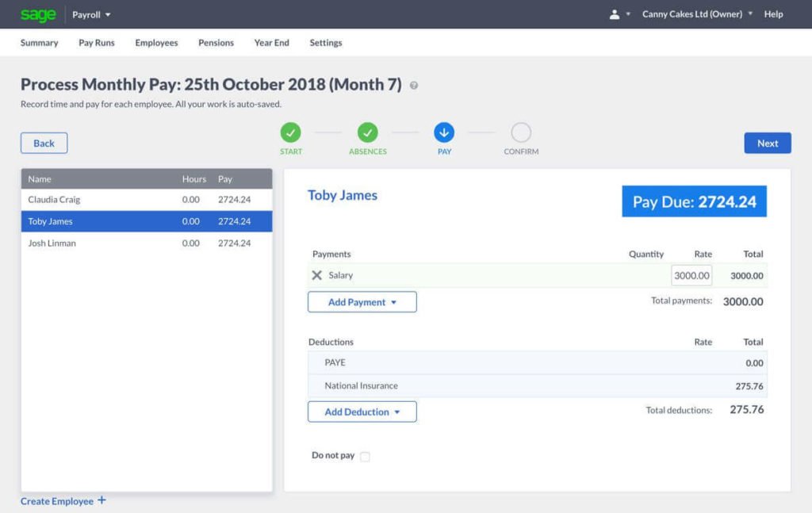Viewport: 812px width, 513px height.
Task: Click the Salary rate input field
Action: tap(691, 275)
